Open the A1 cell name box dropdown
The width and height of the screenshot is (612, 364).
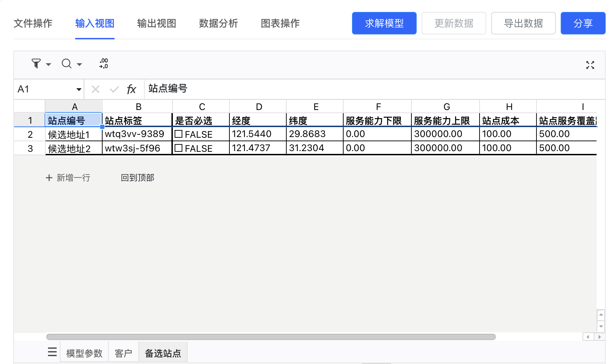click(79, 89)
